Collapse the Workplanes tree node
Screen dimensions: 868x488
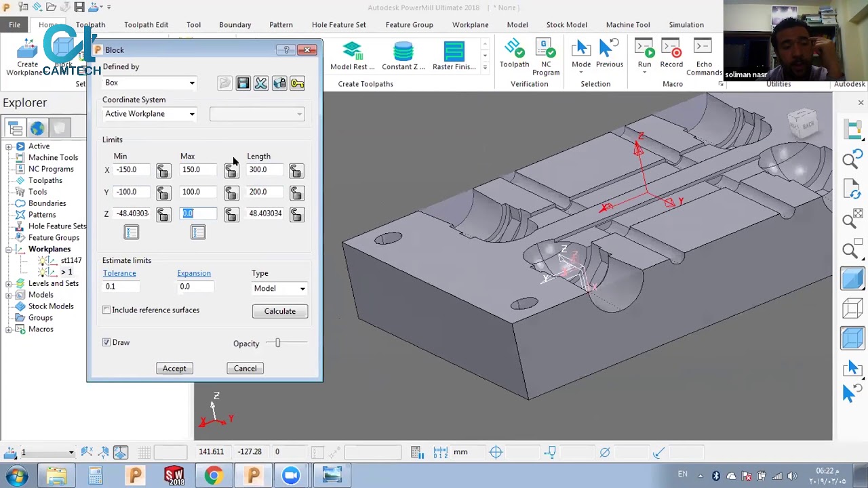pos(8,249)
